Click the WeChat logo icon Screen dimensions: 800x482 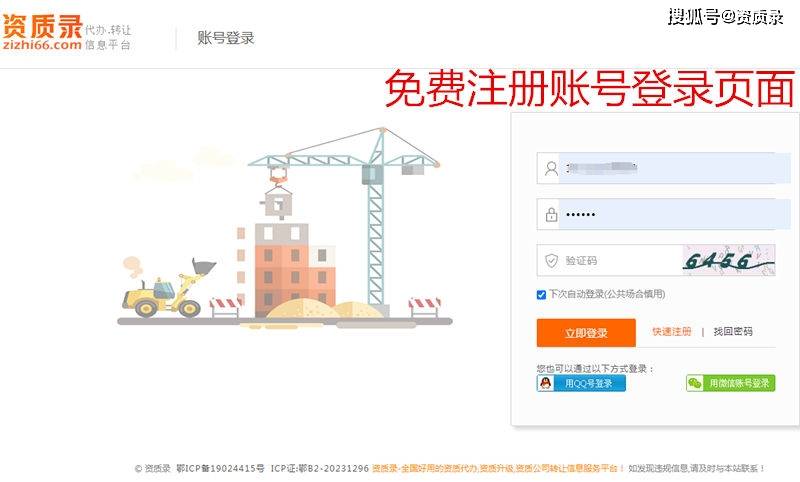pyautogui.click(x=695, y=383)
